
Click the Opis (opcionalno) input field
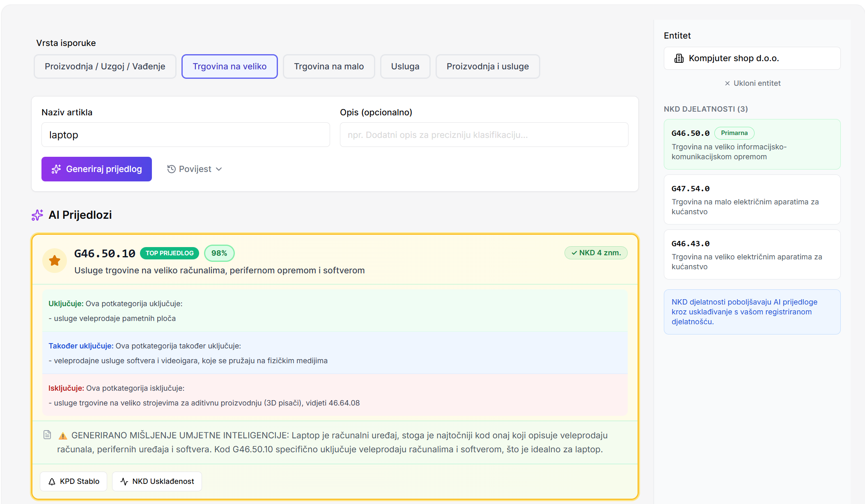[x=484, y=135]
